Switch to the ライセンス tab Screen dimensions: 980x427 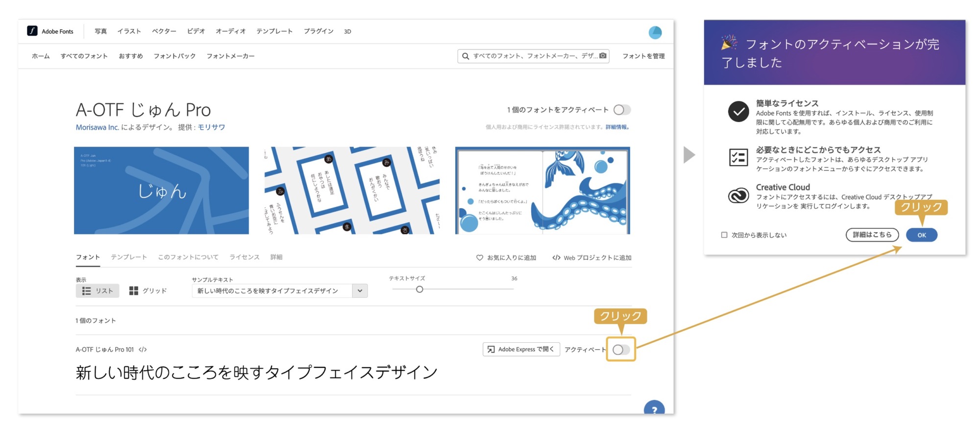pyautogui.click(x=245, y=258)
